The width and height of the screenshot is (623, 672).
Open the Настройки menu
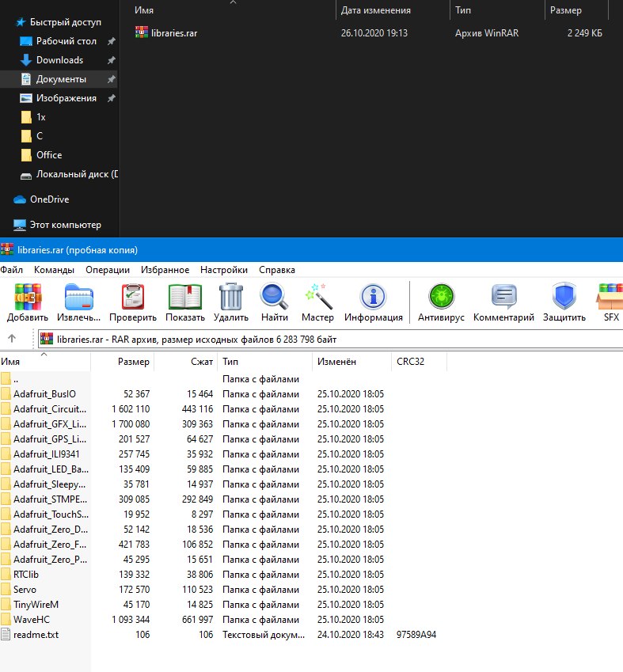[224, 270]
